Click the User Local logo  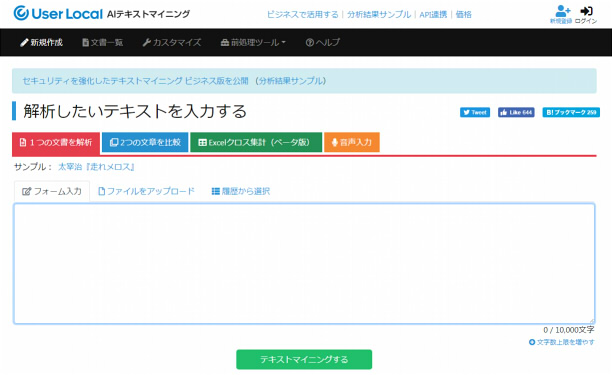point(58,14)
